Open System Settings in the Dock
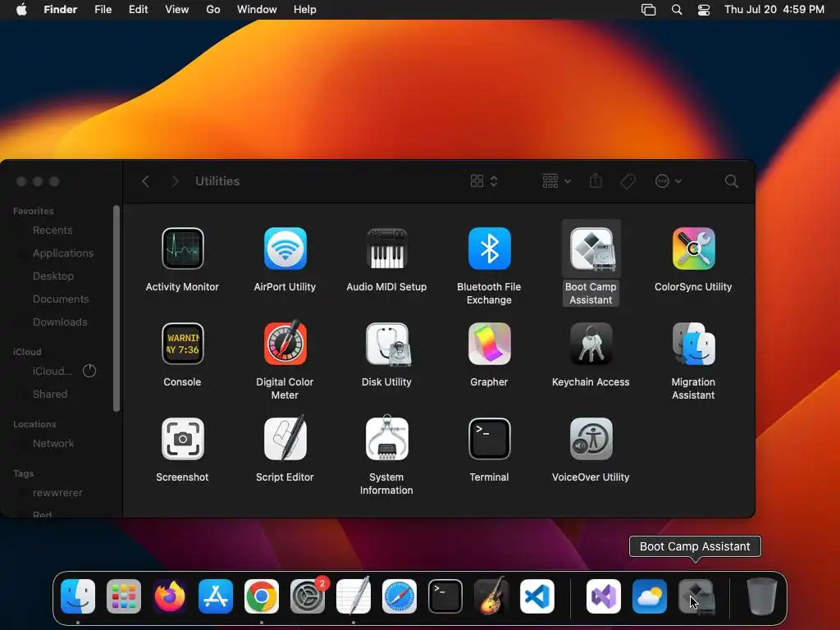Image resolution: width=840 pixels, height=630 pixels. pos(308,596)
